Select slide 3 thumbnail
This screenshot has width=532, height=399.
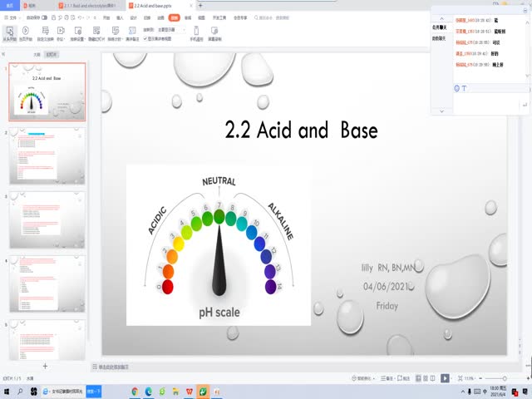click(47, 219)
